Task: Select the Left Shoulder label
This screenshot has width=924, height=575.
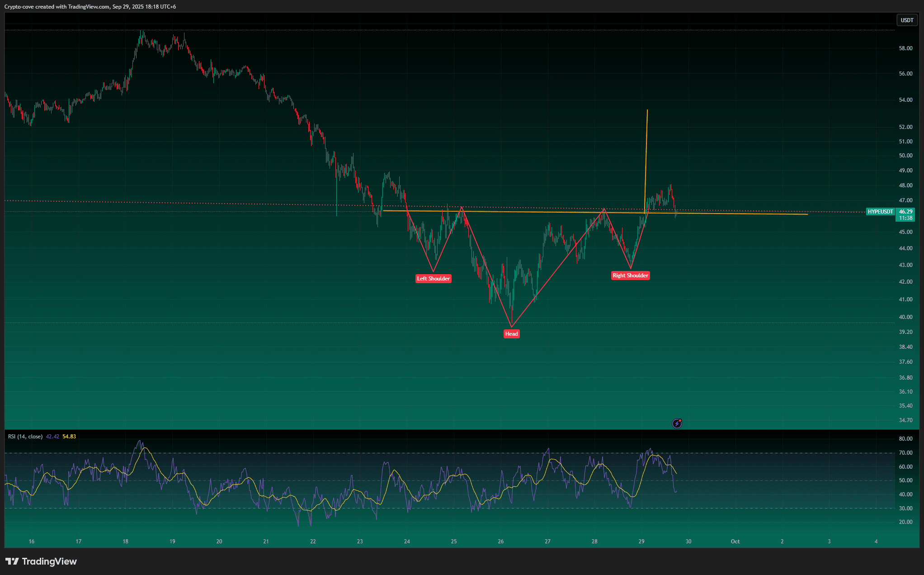Action: (x=433, y=279)
